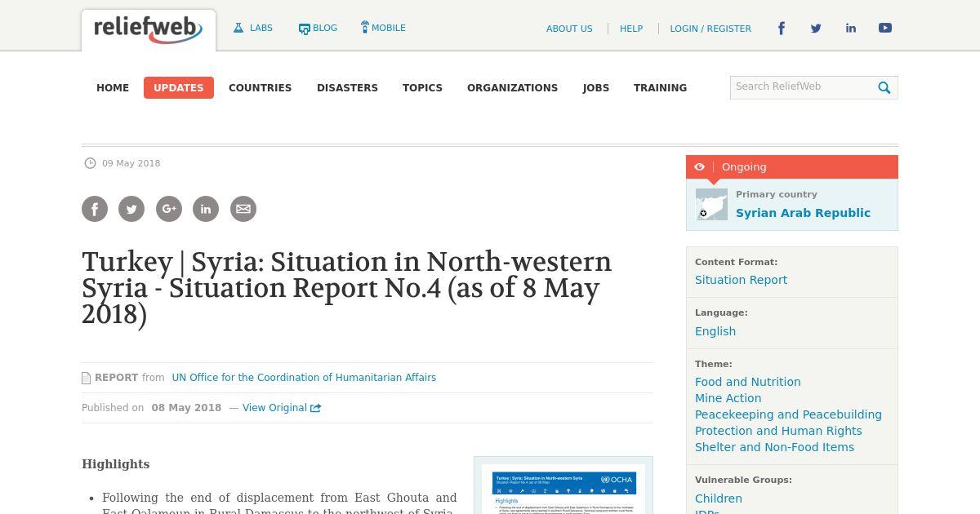Open Disasters menu
Viewport: 980px width, 514px height.
click(347, 88)
